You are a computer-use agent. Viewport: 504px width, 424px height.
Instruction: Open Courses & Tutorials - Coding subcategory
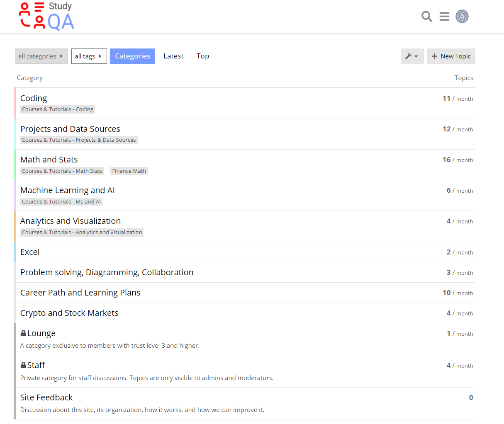pos(58,109)
